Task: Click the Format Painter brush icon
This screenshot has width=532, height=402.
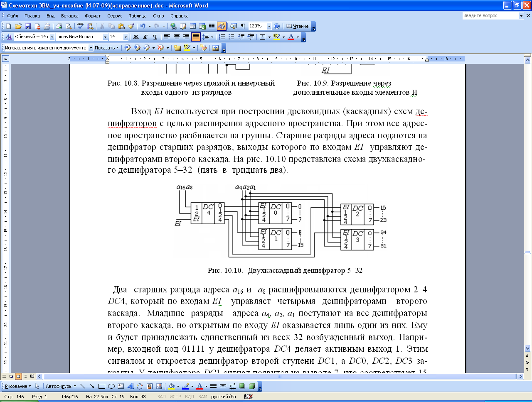Action: (131, 26)
